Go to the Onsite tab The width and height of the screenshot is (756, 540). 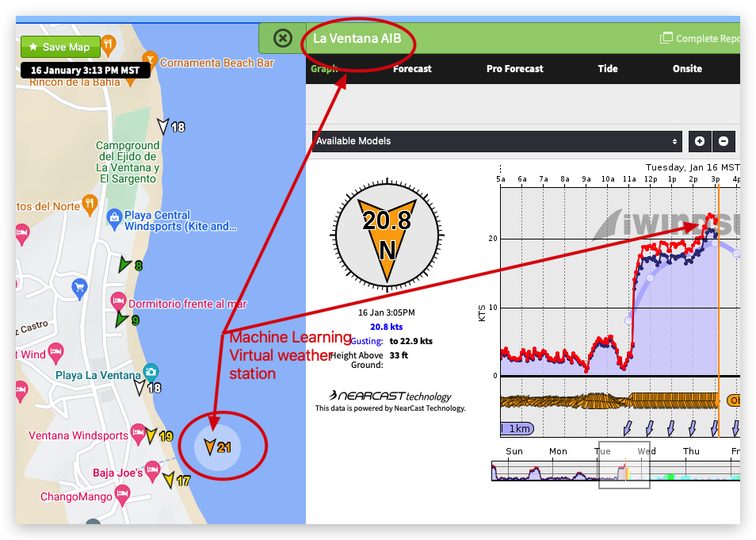click(687, 68)
